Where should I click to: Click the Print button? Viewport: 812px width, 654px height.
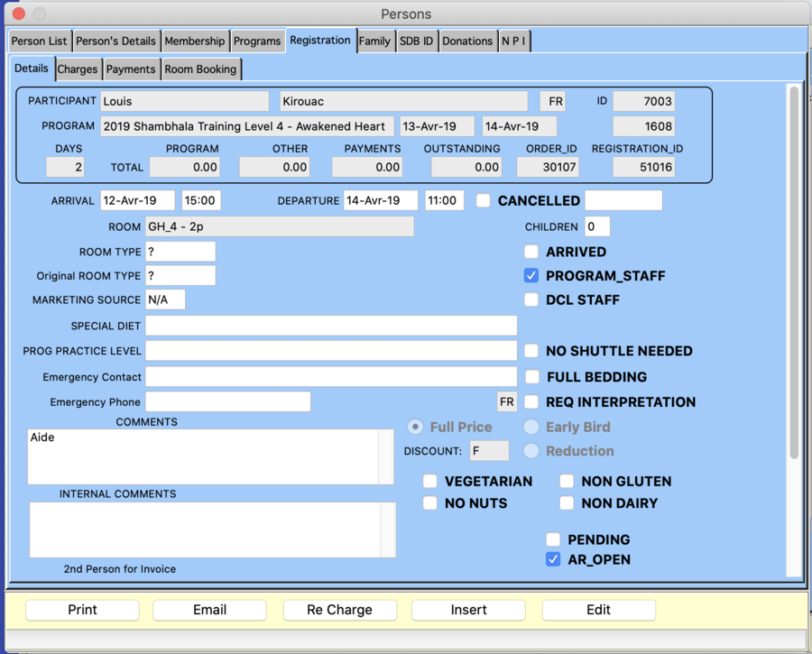click(x=82, y=610)
